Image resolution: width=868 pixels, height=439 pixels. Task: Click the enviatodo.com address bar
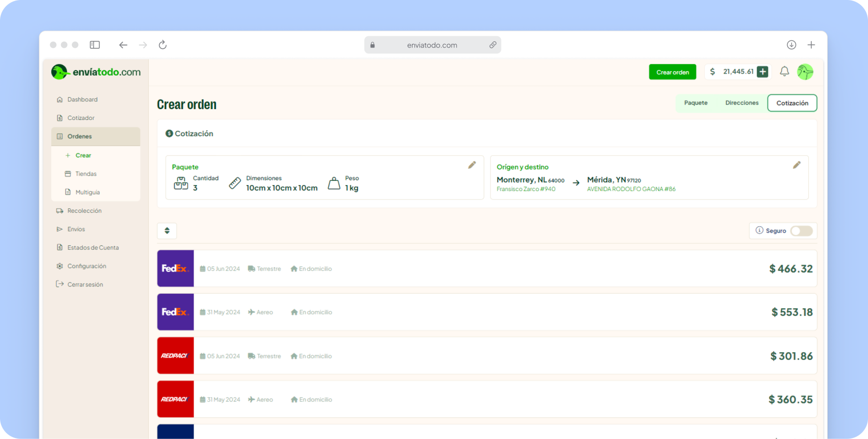click(x=433, y=45)
